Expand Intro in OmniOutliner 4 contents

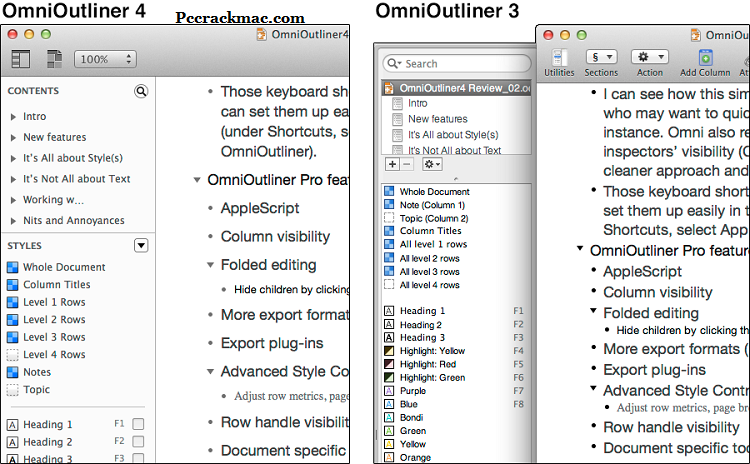tap(13, 117)
